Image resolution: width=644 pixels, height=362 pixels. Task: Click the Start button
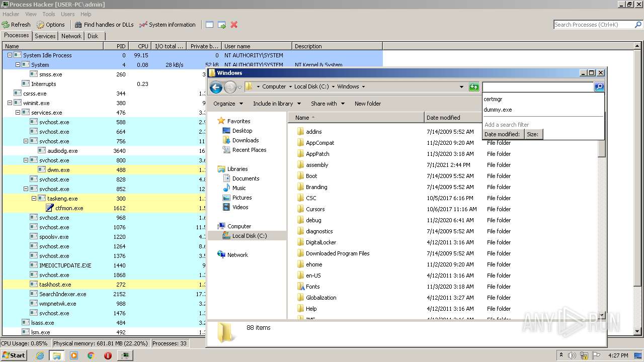tap(14, 355)
